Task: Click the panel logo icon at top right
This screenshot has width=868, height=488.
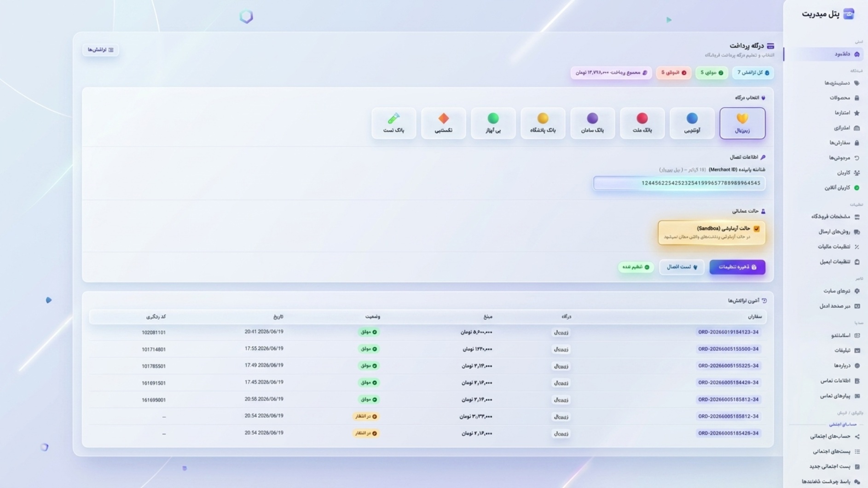Action: tap(848, 14)
